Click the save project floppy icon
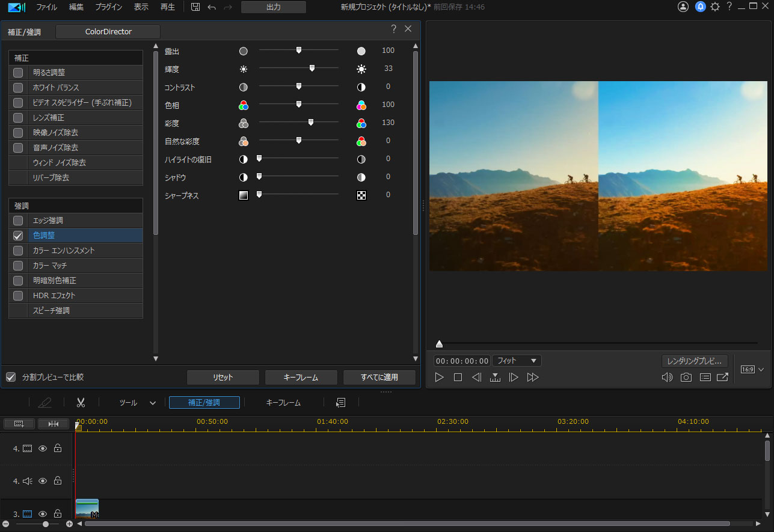 [195, 7]
